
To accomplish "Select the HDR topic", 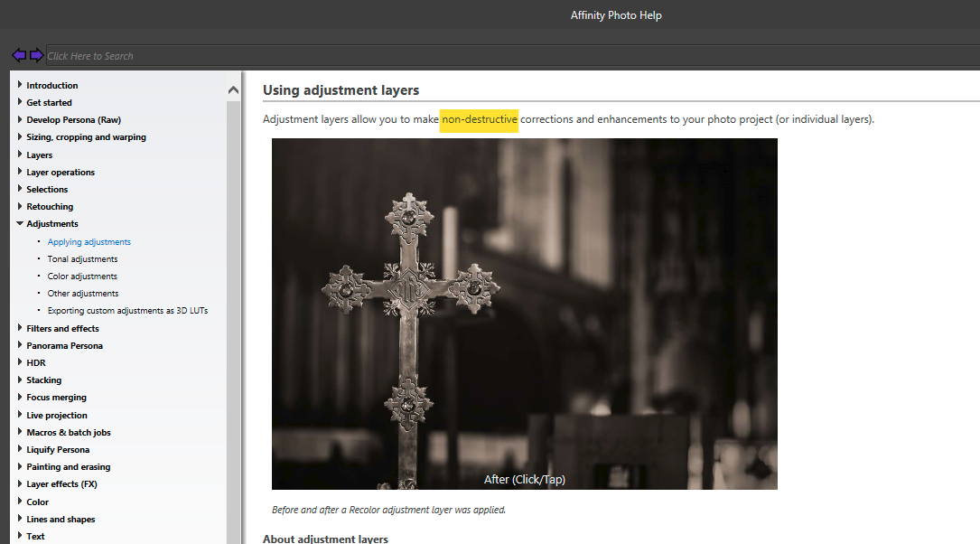I will [36, 362].
